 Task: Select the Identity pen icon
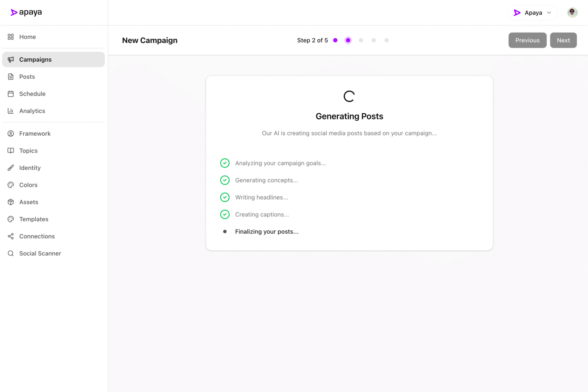tap(11, 168)
